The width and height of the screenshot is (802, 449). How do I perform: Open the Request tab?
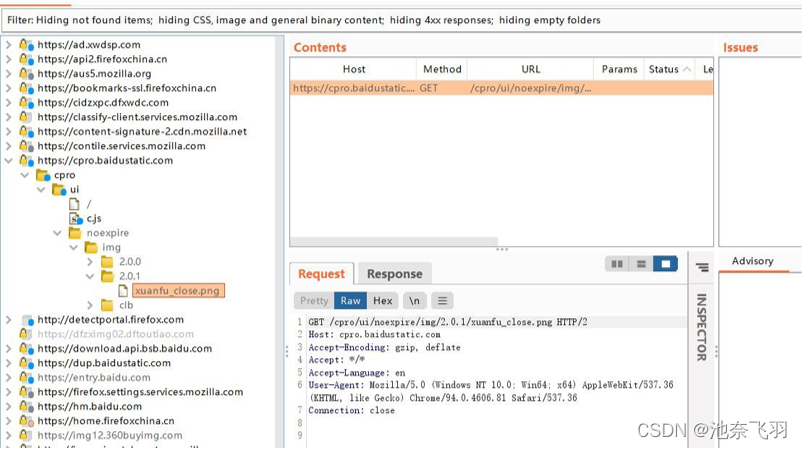[x=322, y=274]
